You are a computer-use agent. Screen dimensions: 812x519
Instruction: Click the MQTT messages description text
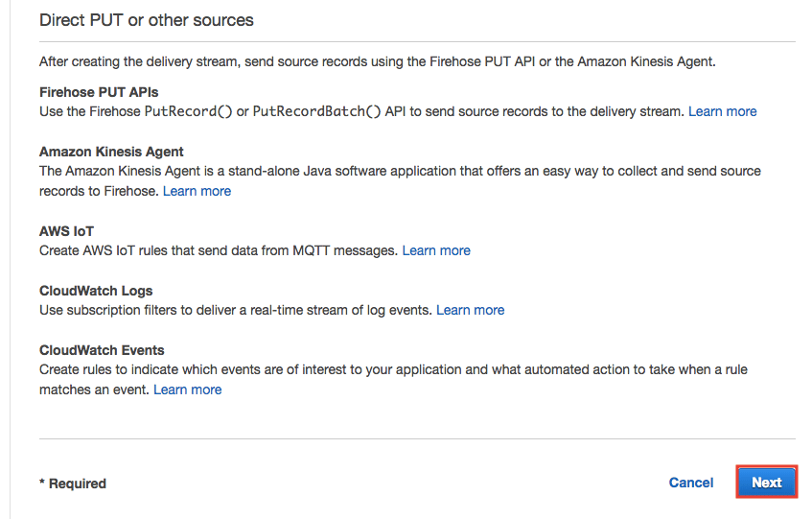218,250
